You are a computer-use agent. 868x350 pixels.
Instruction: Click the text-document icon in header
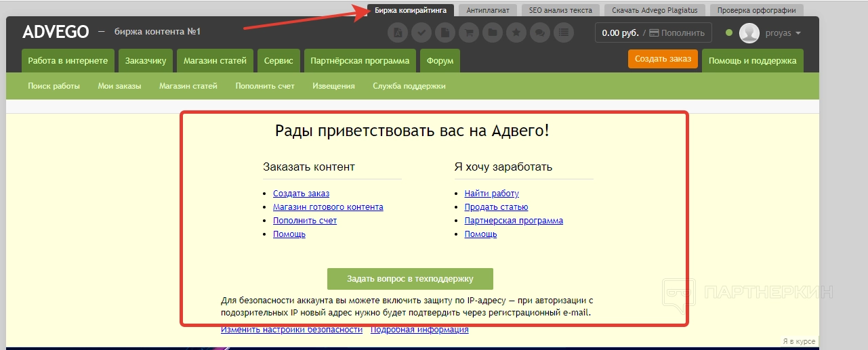pos(398,32)
